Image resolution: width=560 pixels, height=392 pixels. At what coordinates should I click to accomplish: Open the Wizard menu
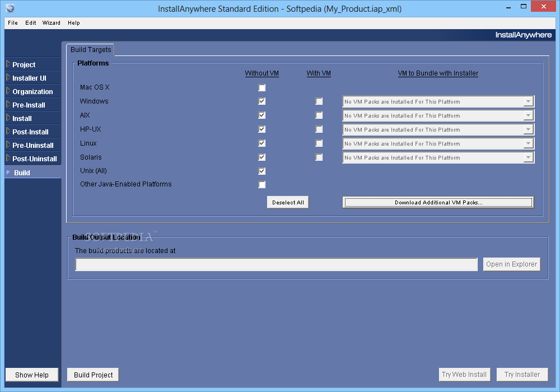51,23
